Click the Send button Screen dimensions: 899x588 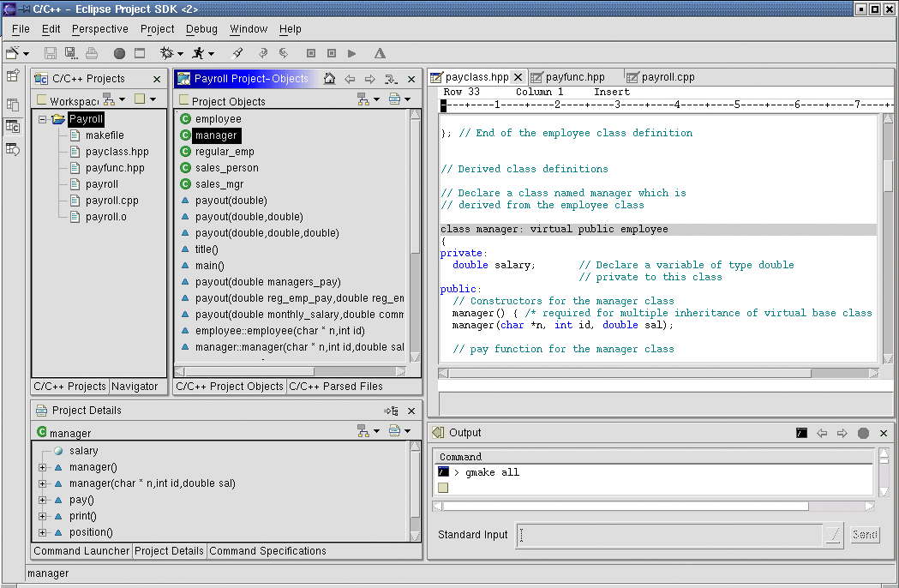point(864,535)
